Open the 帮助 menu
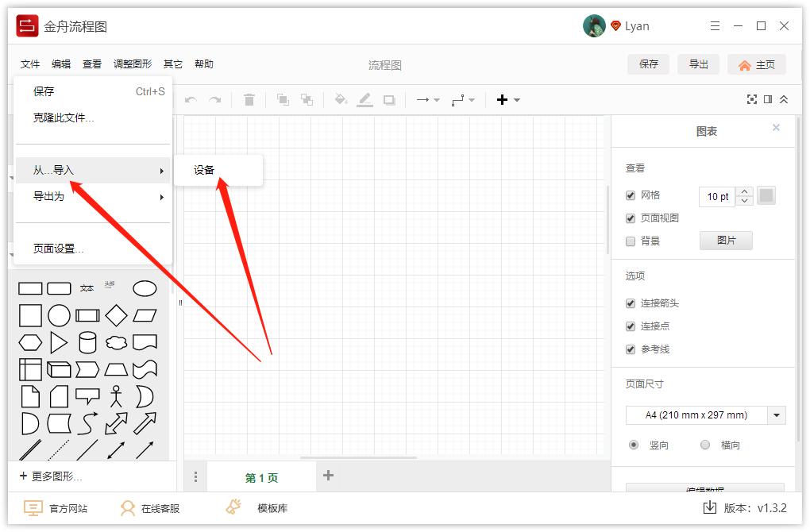 pyautogui.click(x=203, y=64)
